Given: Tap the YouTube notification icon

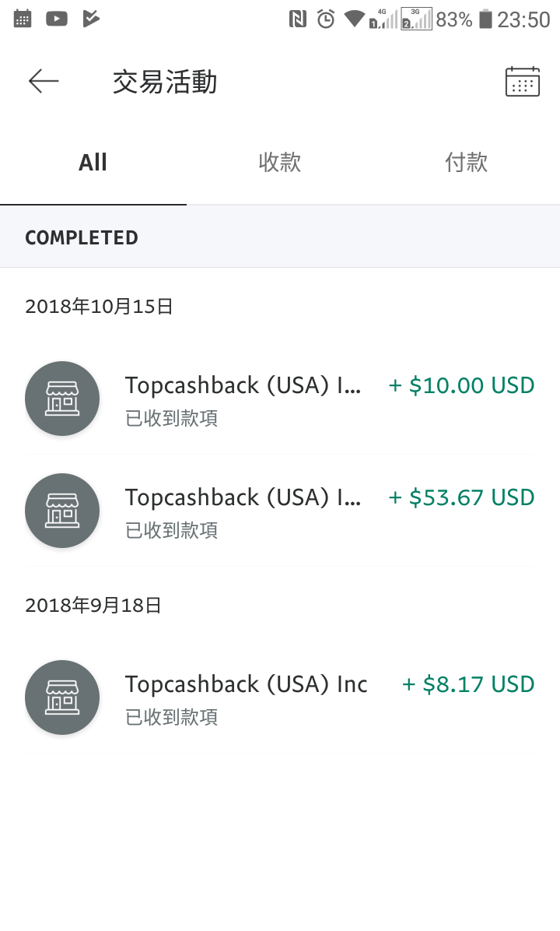Looking at the screenshot, I should [x=57, y=19].
